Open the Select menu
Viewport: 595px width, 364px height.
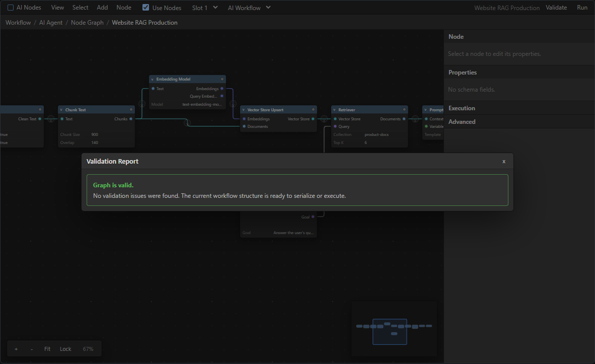(80, 8)
